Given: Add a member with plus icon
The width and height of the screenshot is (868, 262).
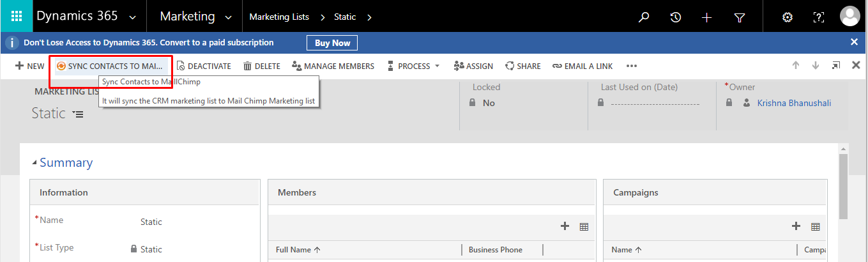Looking at the screenshot, I should point(565,226).
